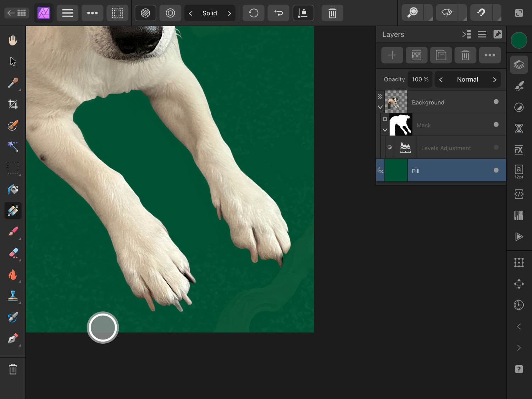
Task: Hide the Levels Adjustment layer
Action: 496,148
